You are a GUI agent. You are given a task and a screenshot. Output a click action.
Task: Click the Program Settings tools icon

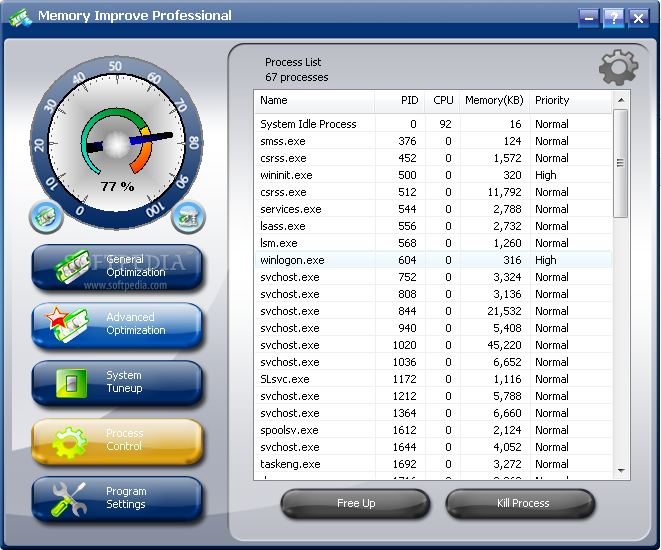click(x=69, y=499)
